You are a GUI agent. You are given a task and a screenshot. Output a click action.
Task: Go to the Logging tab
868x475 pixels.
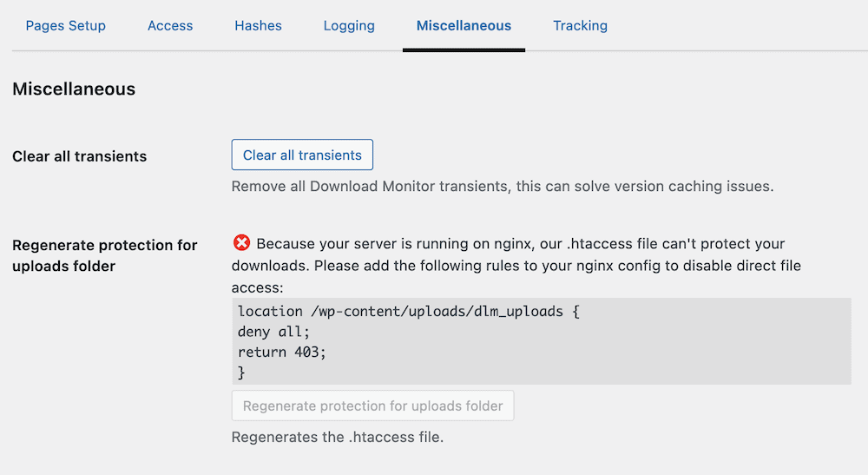349,26
